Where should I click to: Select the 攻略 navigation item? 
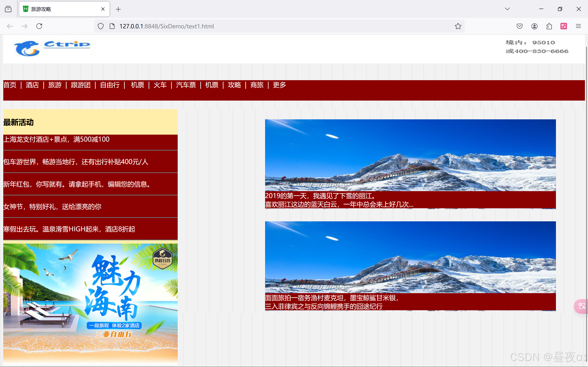point(234,85)
